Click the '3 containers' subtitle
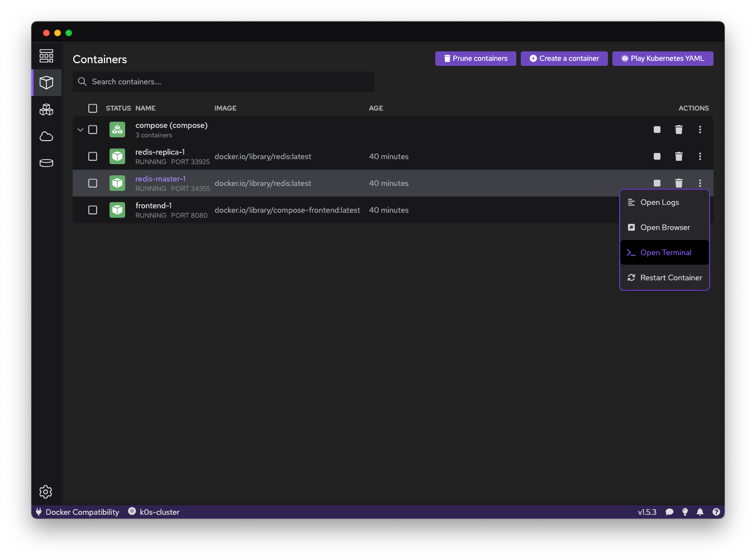The width and height of the screenshot is (756, 560). [154, 135]
